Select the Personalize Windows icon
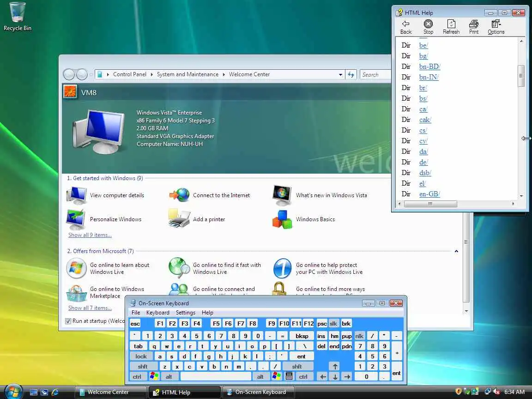532x399 pixels. pos(76,219)
